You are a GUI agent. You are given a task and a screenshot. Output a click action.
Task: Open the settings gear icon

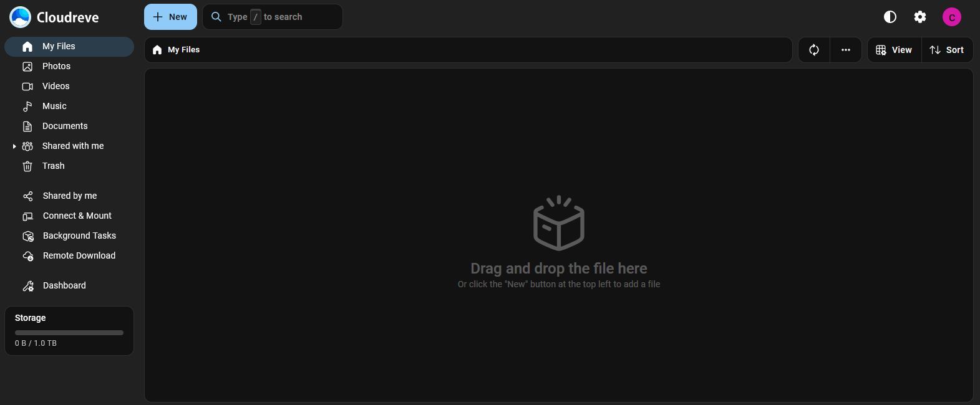tap(919, 17)
